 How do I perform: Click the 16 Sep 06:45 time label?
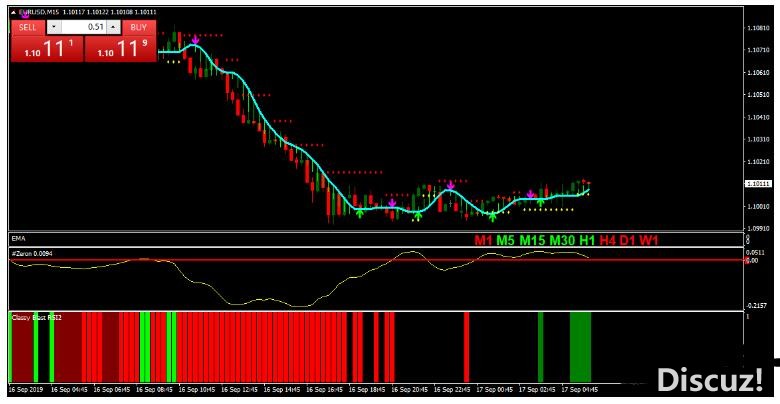(112, 389)
